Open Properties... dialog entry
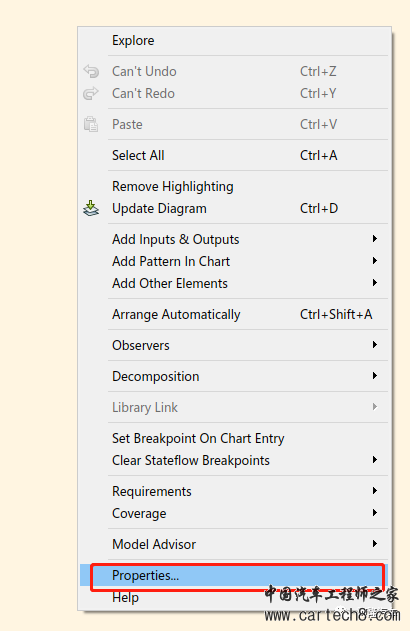This screenshot has height=631, width=410. coord(234,575)
